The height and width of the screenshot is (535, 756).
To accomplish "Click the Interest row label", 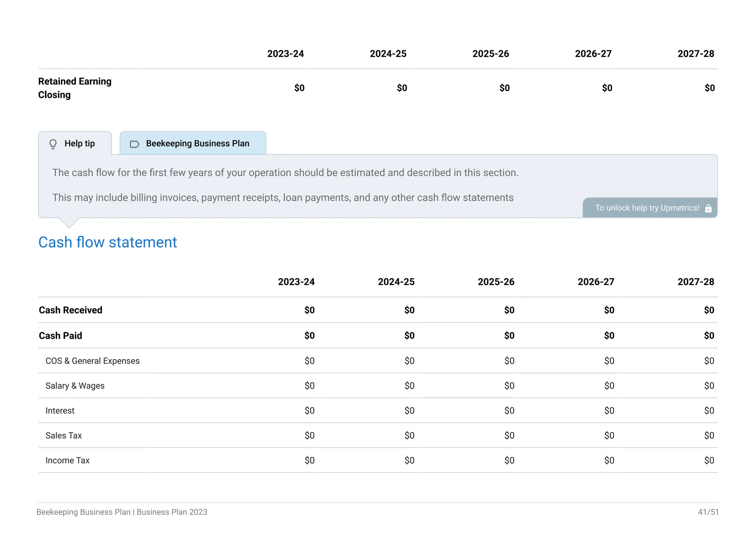I will [x=60, y=411].
